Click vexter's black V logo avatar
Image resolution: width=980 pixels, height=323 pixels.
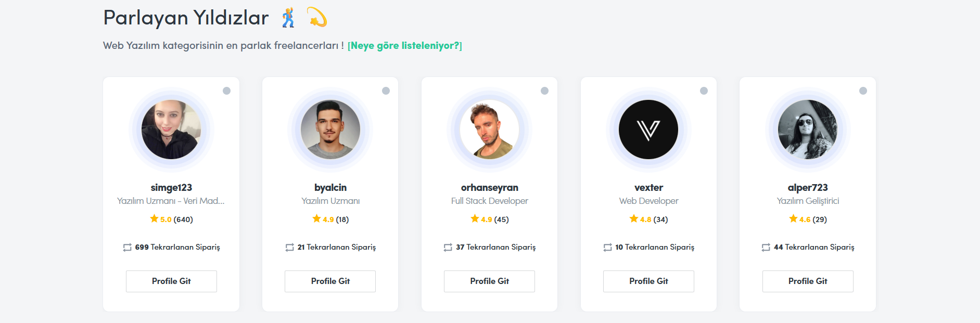(648, 130)
